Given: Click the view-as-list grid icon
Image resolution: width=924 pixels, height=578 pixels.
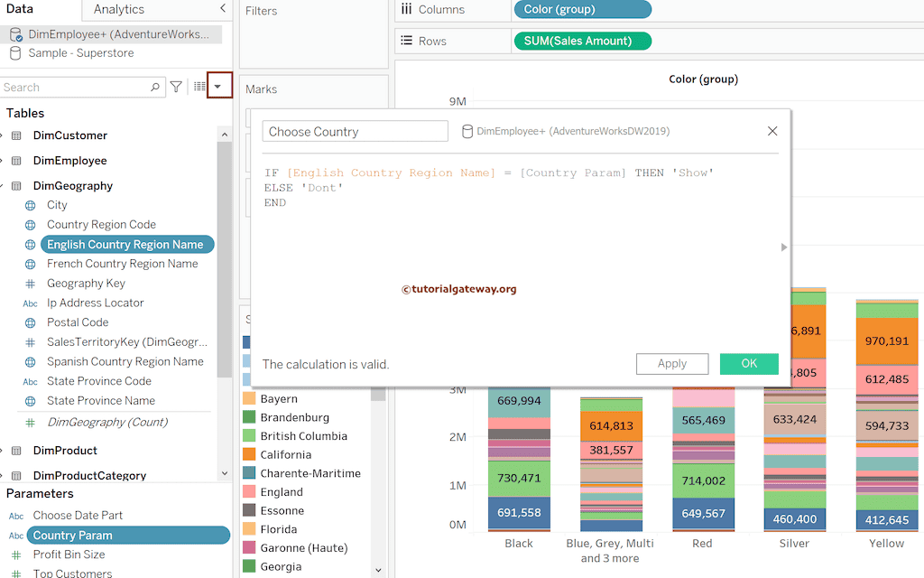Looking at the screenshot, I should (199, 87).
